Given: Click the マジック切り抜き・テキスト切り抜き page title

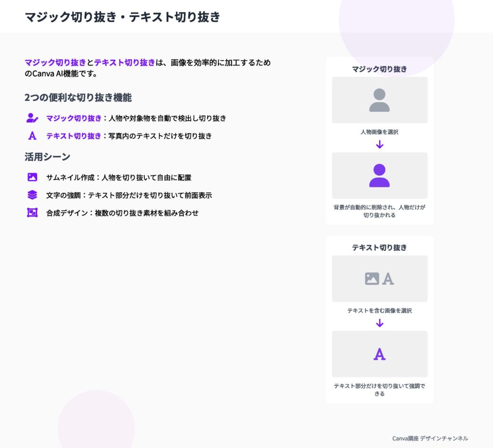Looking at the screenshot, I should pyautogui.click(x=122, y=17).
